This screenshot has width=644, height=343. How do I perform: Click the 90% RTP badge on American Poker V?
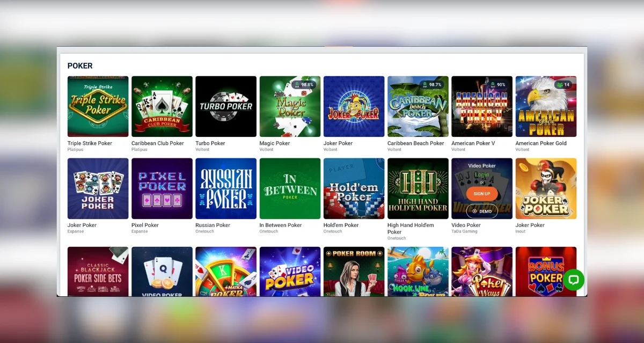[x=497, y=85]
